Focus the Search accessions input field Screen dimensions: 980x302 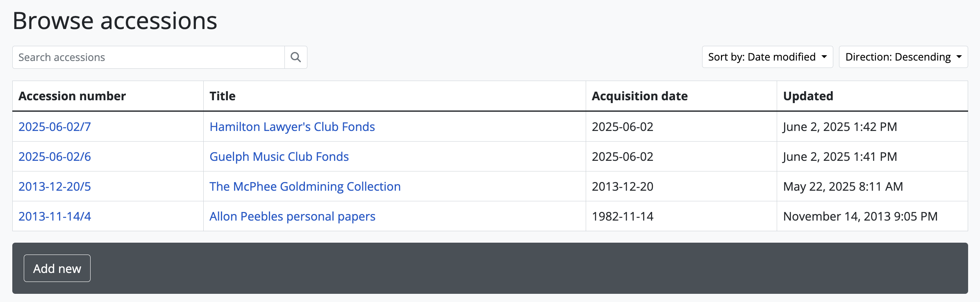(x=148, y=57)
